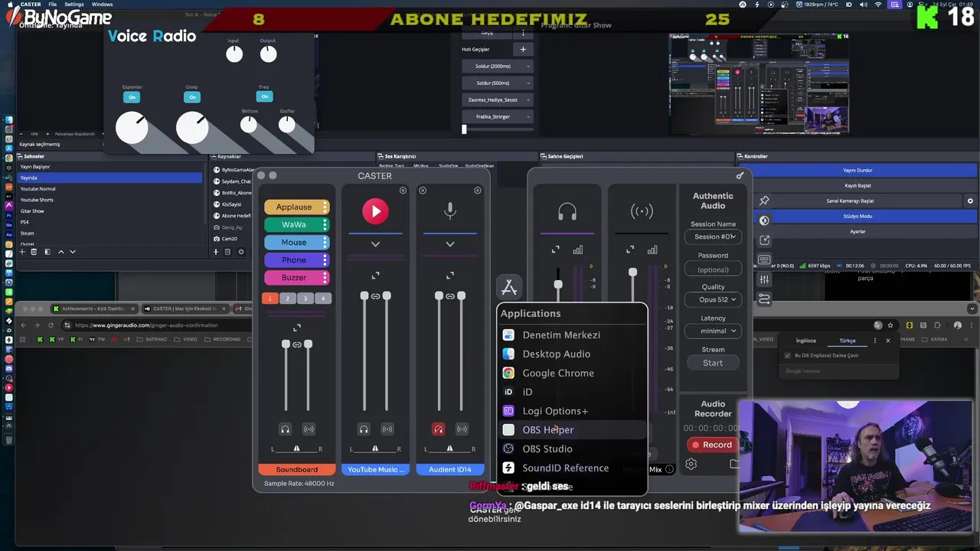Toggle stream send on Soundboard channel
The image size is (980, 551).
click(309, 429)
